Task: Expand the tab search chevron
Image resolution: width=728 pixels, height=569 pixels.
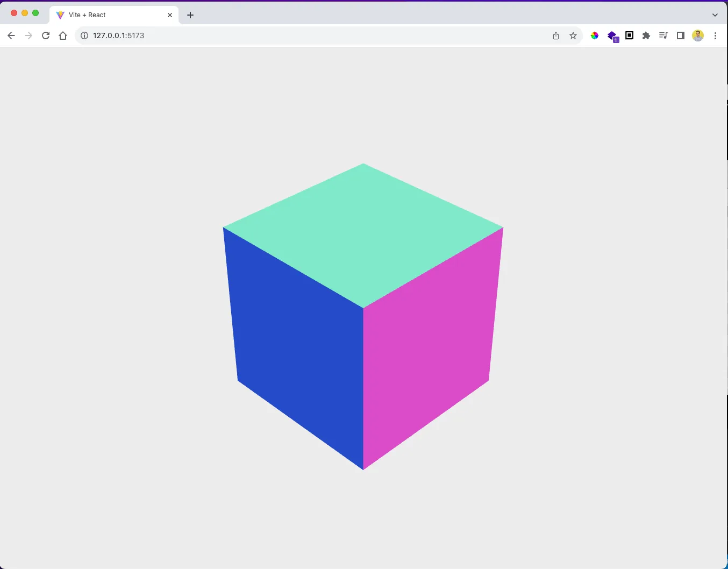Action: click(715, 15)
